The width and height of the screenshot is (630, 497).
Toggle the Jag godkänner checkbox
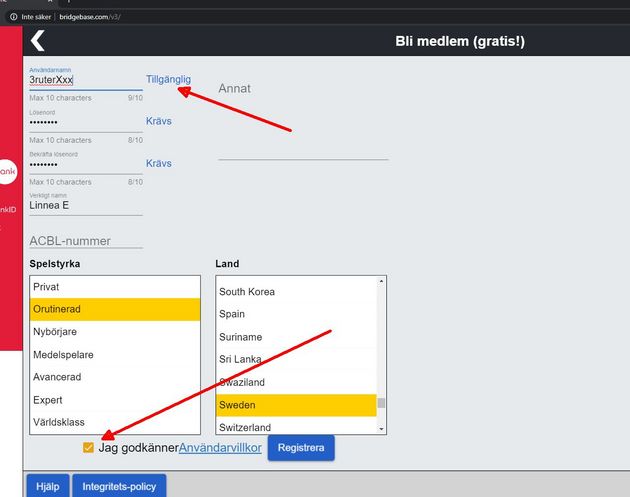(x=89, y=448)
